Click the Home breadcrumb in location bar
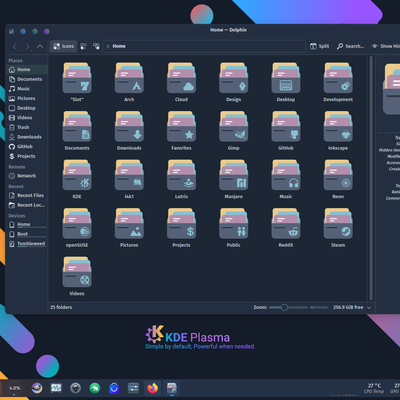Screen dimensions: 400x400 [x=119, y=46]
